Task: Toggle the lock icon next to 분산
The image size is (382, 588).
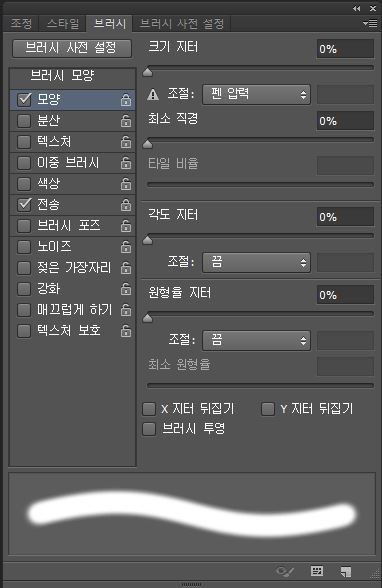Action: pos(126,120)
